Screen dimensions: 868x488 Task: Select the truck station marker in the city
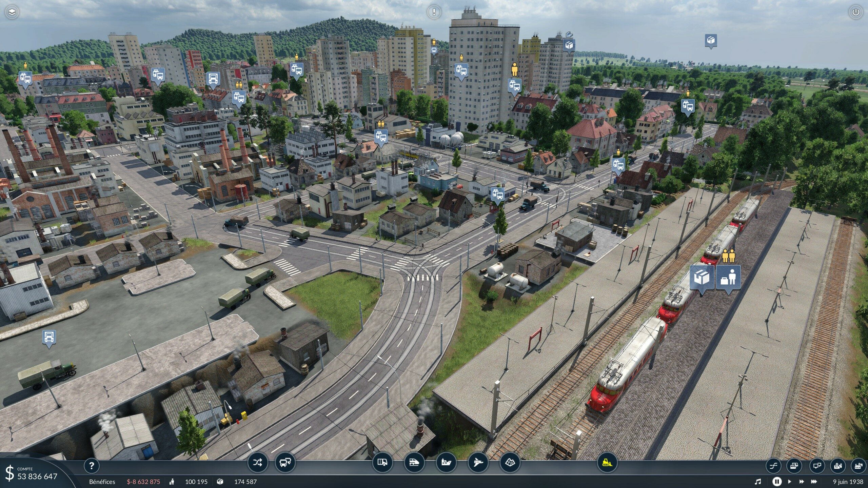point(213,80)
